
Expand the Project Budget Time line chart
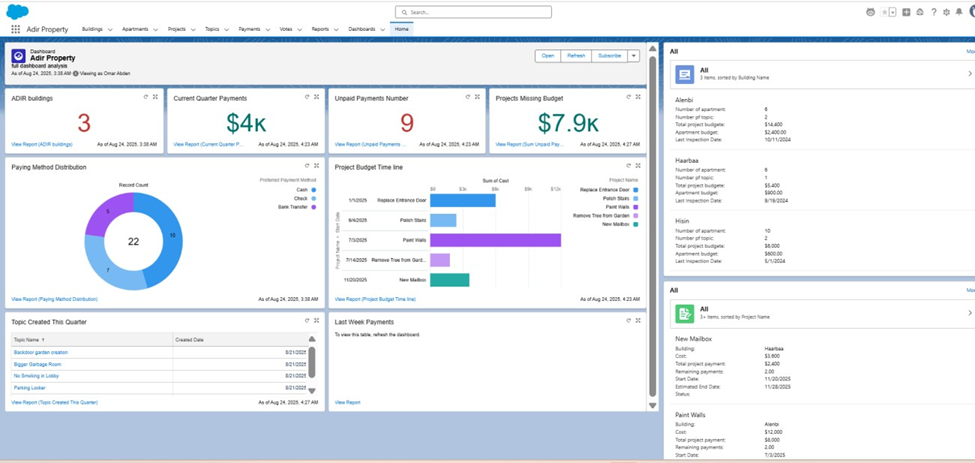click(638, 166)
